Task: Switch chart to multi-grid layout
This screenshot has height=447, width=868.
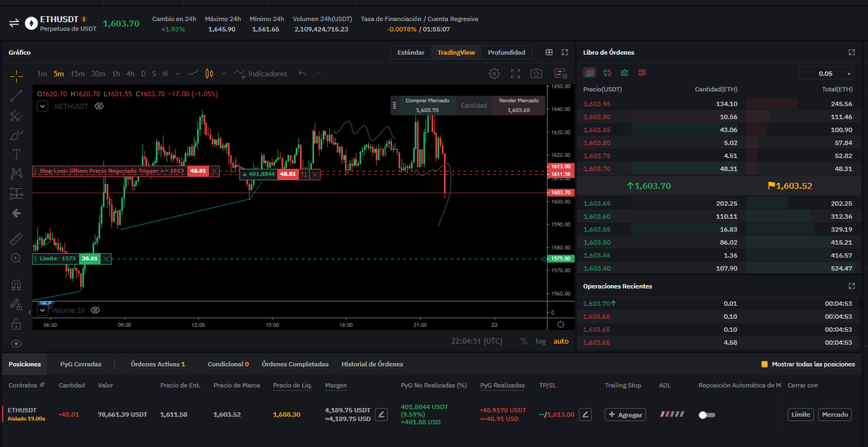Action: click(x=549, y=52)
